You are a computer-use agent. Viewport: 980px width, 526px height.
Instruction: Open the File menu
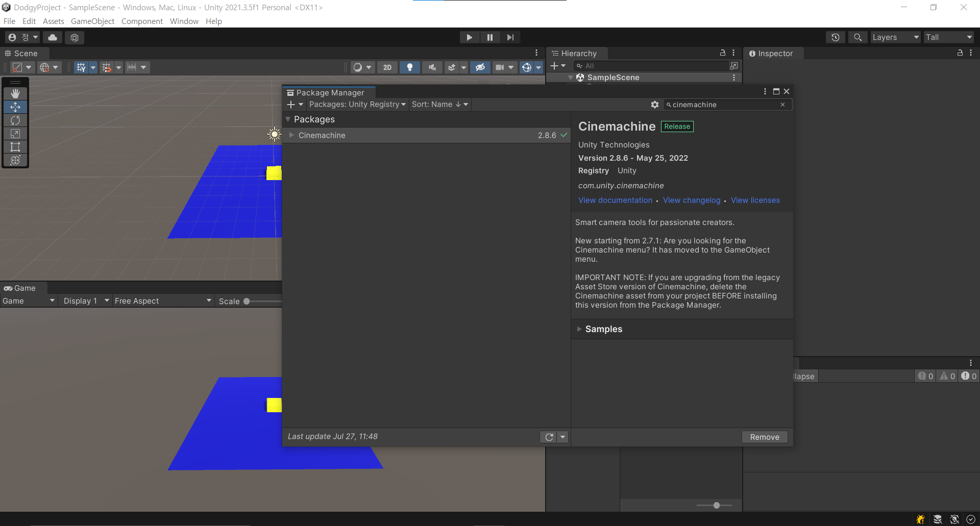pos(9,21)
